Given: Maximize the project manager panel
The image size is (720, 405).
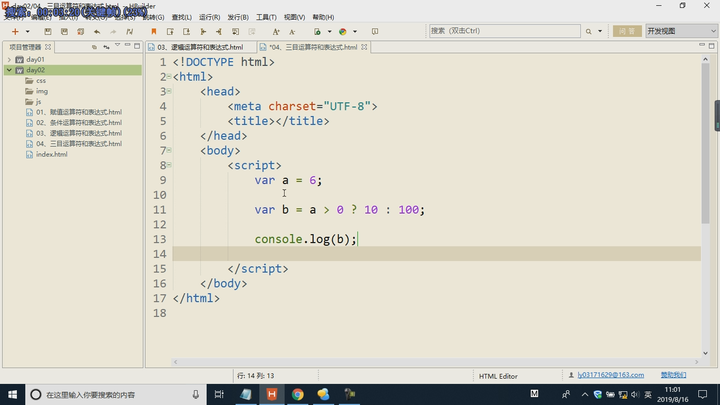Looking at the screenshot, I should click(137, 46).
